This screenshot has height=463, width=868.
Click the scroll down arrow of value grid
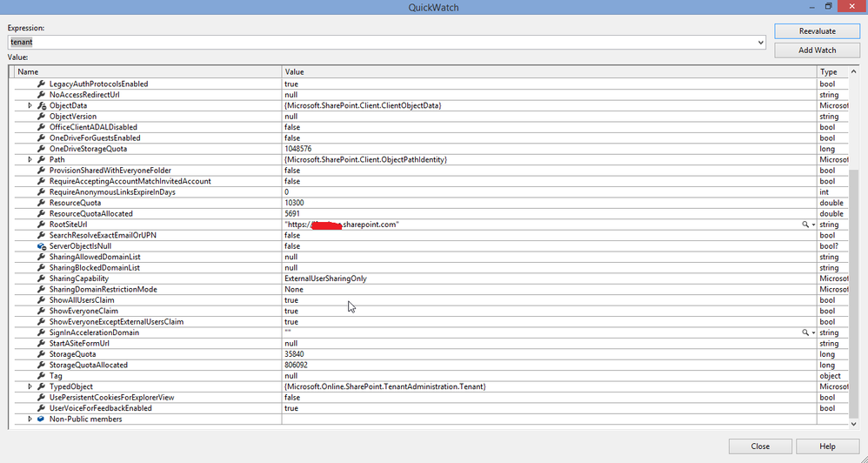click(x=853, y=424)
